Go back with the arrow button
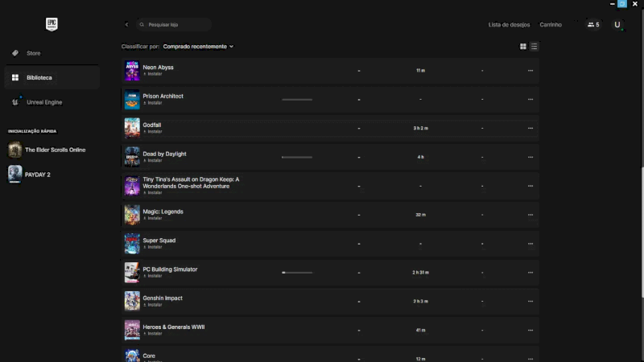This screenshot has height=362, width=644. [126, 25]
